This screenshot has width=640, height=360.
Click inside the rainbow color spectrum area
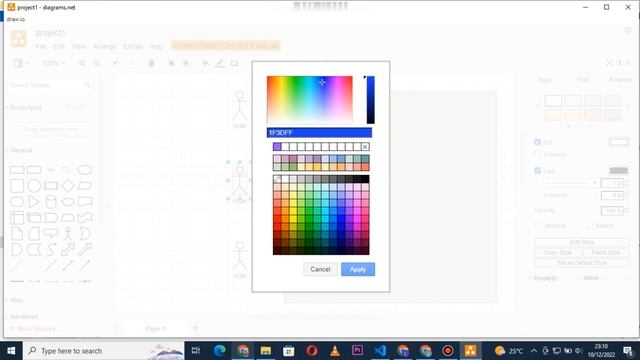[310, 100]
